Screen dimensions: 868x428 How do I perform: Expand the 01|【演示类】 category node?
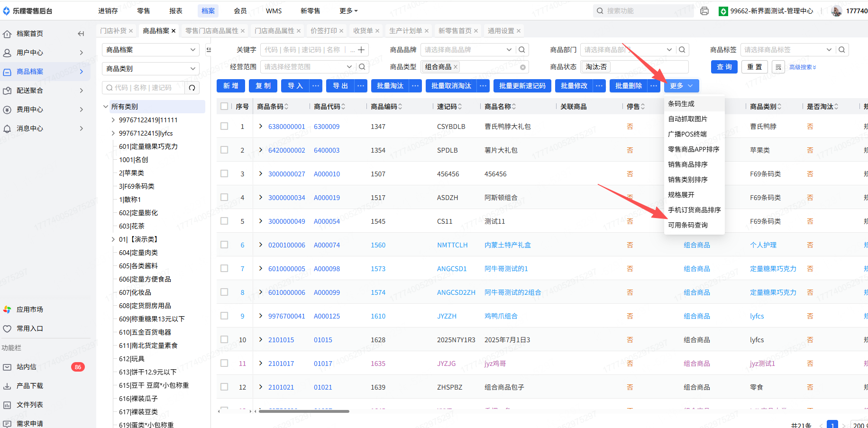[x=113, y=239]
